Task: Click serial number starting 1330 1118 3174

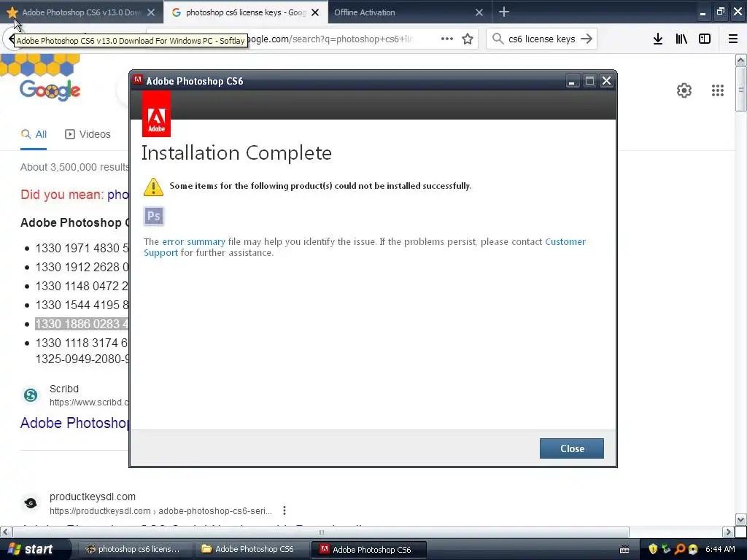Action: coord(82,343)
